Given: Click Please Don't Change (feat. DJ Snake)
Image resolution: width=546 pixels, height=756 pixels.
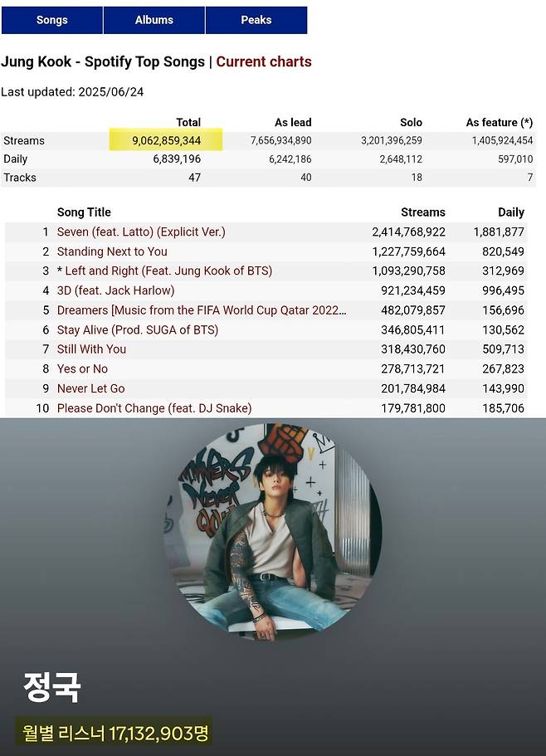Looking at the screenshot, I should (154, 408).
